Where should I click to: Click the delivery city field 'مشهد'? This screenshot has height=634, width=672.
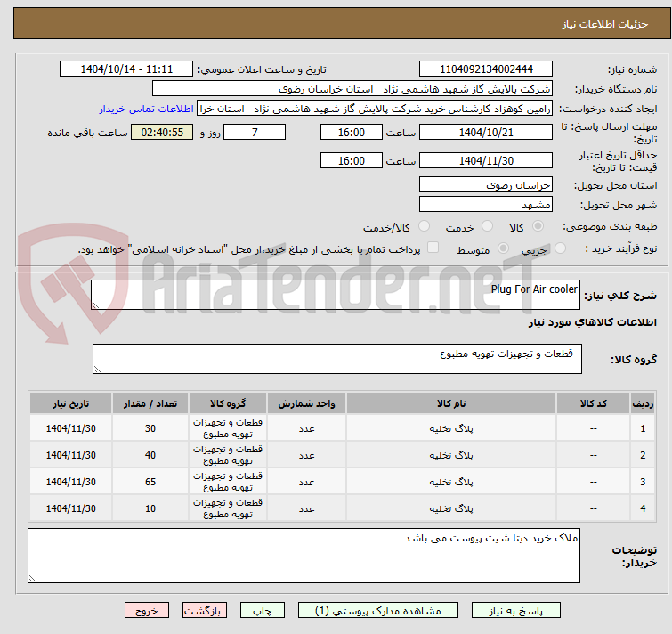[486, 205]
